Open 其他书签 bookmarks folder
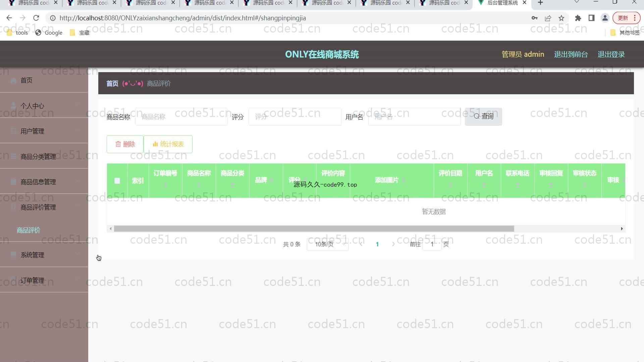 (x=625, y=33)
